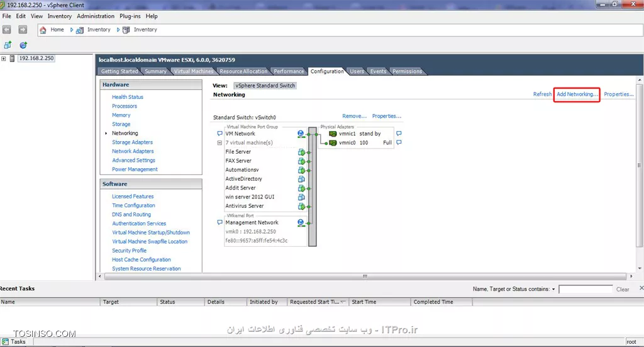644x347 pixels.
Task: Open the File menu
Action: (x=6, y=16)
